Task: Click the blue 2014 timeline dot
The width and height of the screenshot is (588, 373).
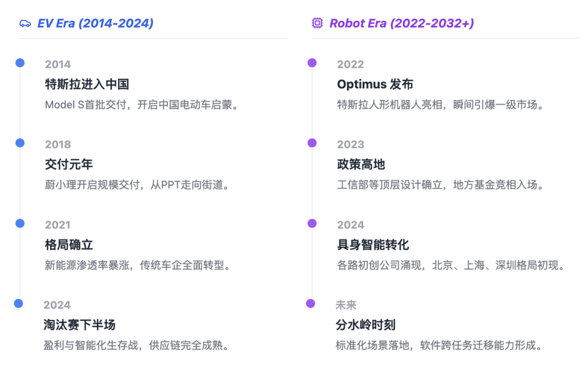Action: click(x=20, y=63)
